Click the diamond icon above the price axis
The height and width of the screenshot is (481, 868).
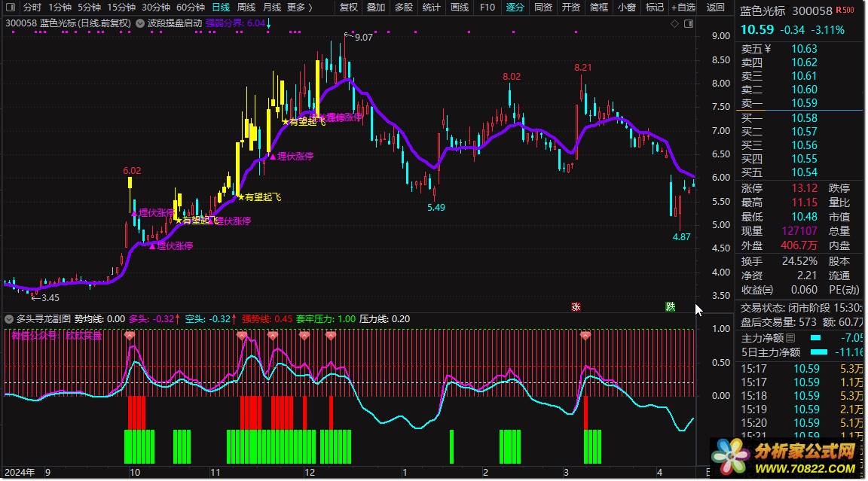[675, 23]
